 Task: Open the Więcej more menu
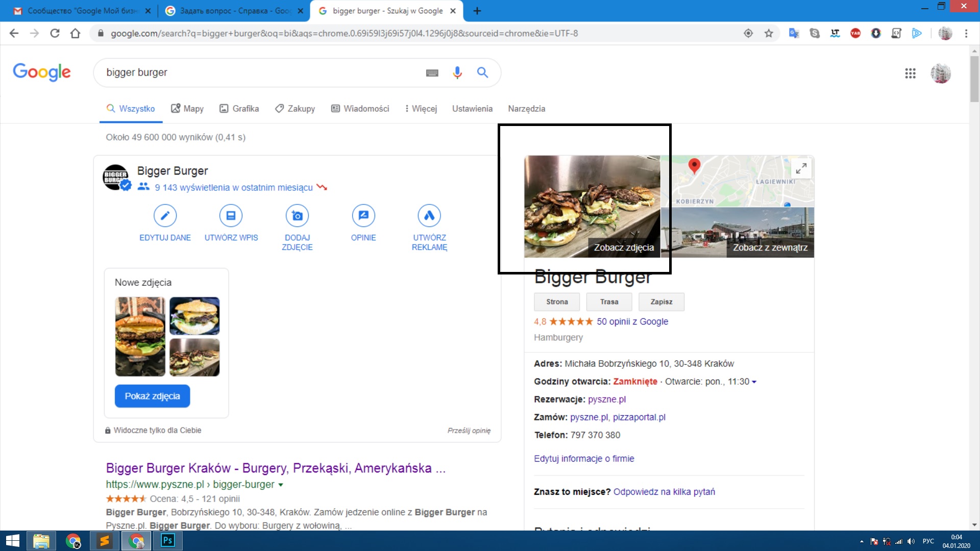[x=422, y=109]
